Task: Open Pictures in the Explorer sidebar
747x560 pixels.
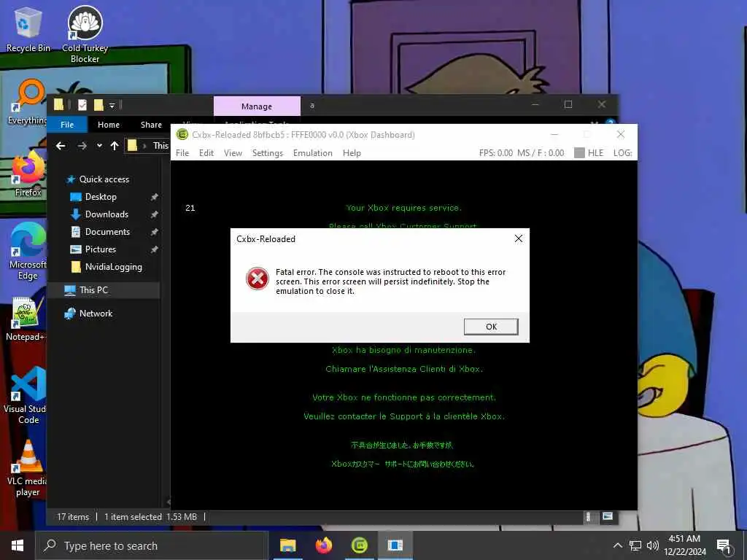Action: tap(100, 249)
